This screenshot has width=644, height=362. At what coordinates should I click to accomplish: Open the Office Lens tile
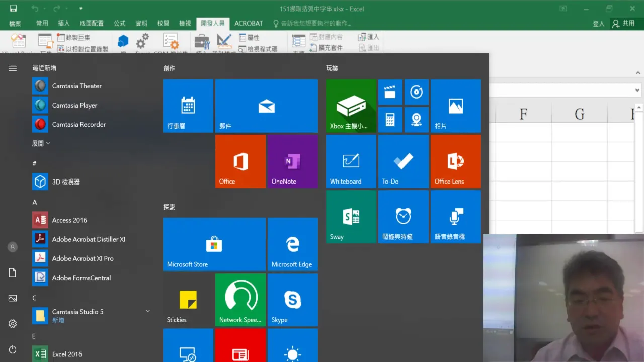(x=456, y=161)
